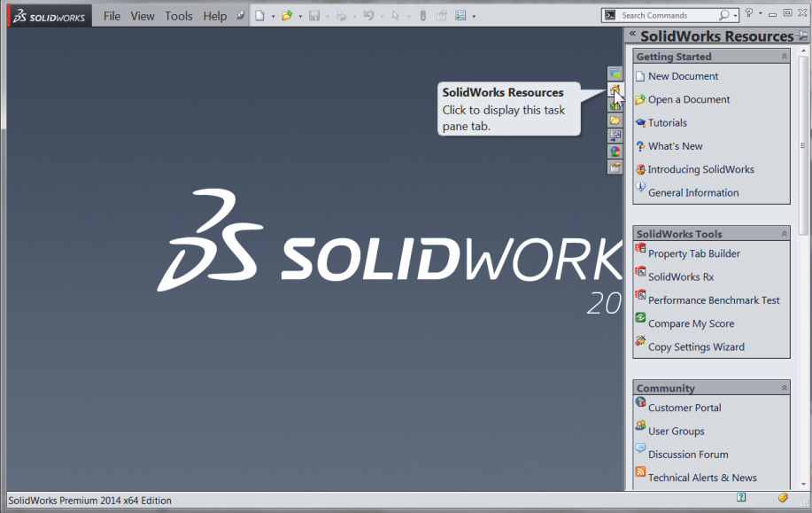This screenshot has width=812, height=513.
Task: Open the Tools menu
Action: click(x=179, y=15)
